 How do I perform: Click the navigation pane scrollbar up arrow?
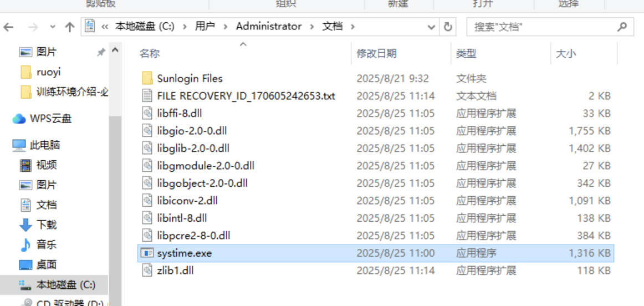[x=115, y=50]
